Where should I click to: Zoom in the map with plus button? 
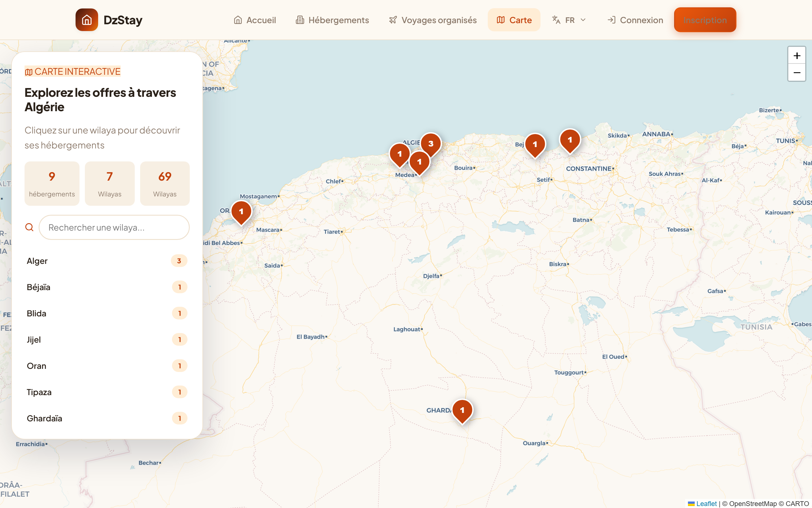click(x=796, y=55)
